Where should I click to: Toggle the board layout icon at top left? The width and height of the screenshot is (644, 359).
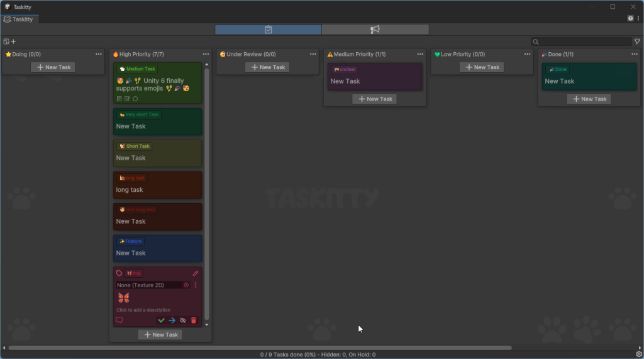click(x=6, y=42)
